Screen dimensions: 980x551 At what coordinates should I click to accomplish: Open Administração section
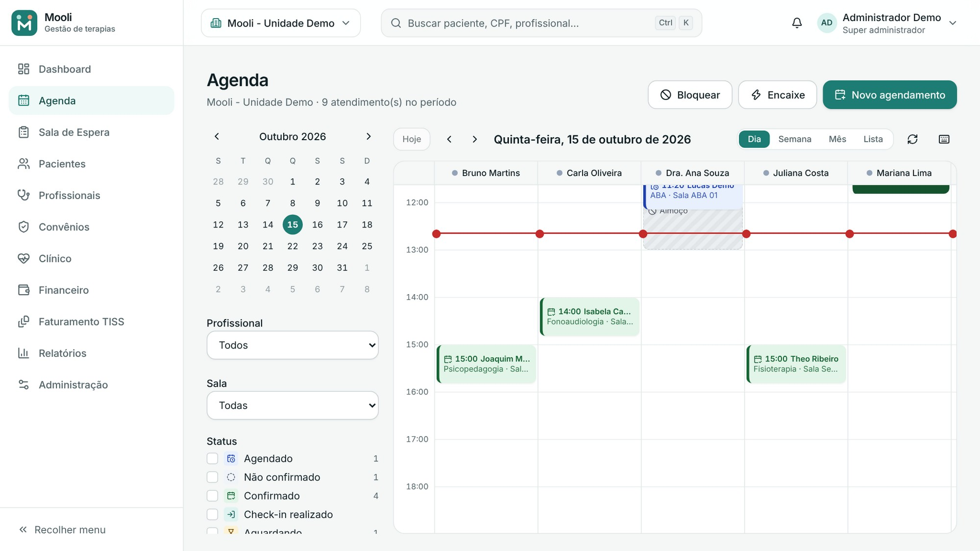pyautogui.click(x=92, y=385)
